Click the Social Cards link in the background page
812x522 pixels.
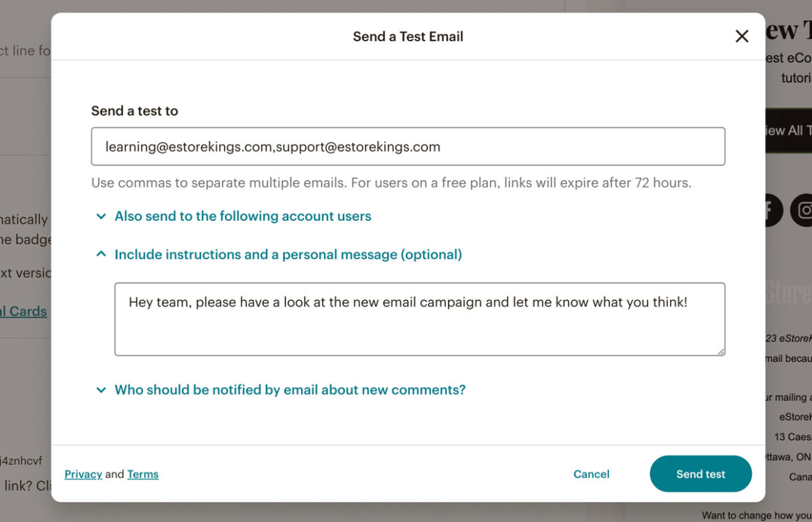tap(23, 310)
